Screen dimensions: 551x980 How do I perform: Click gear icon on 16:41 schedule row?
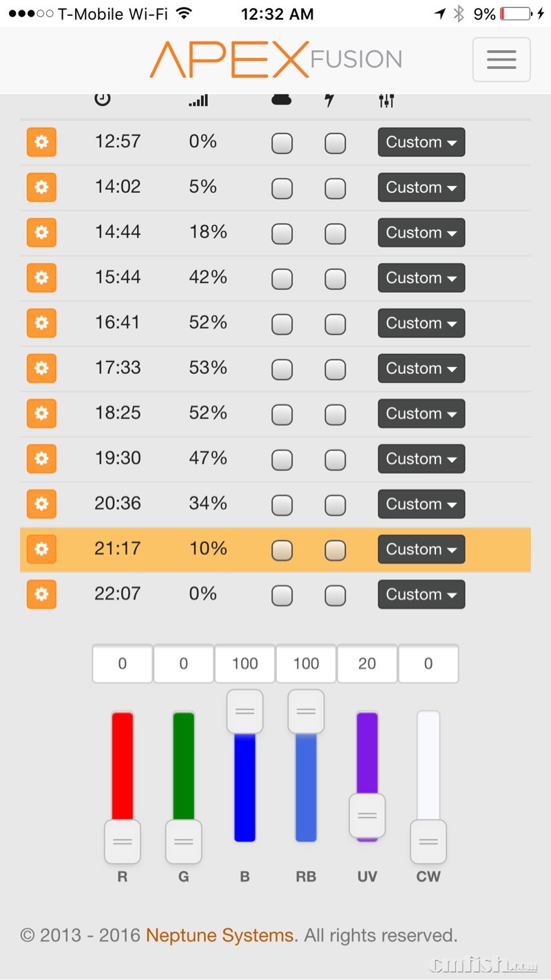coord(41,323)
